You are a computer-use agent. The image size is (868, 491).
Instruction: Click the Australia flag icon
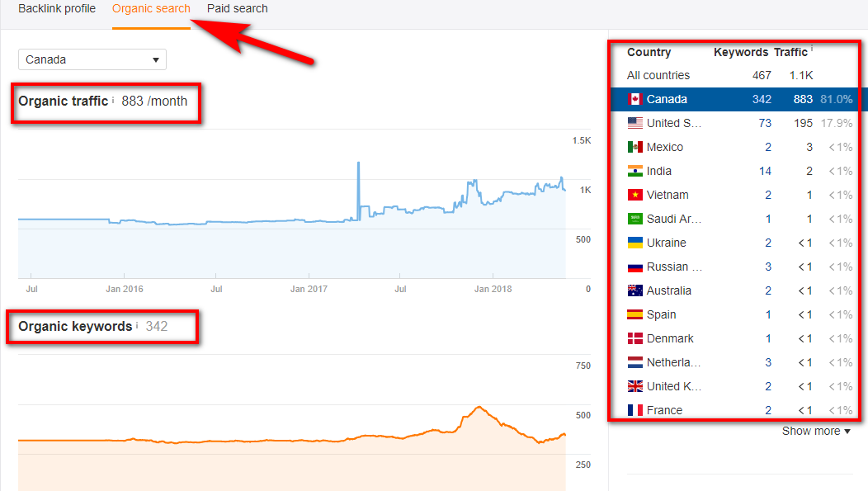(634, 290)
